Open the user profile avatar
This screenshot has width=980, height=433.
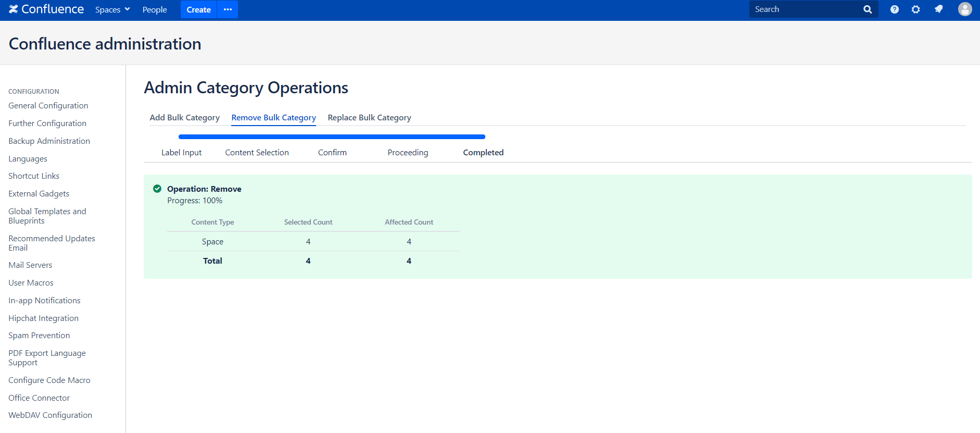click(x=965, y=9)
